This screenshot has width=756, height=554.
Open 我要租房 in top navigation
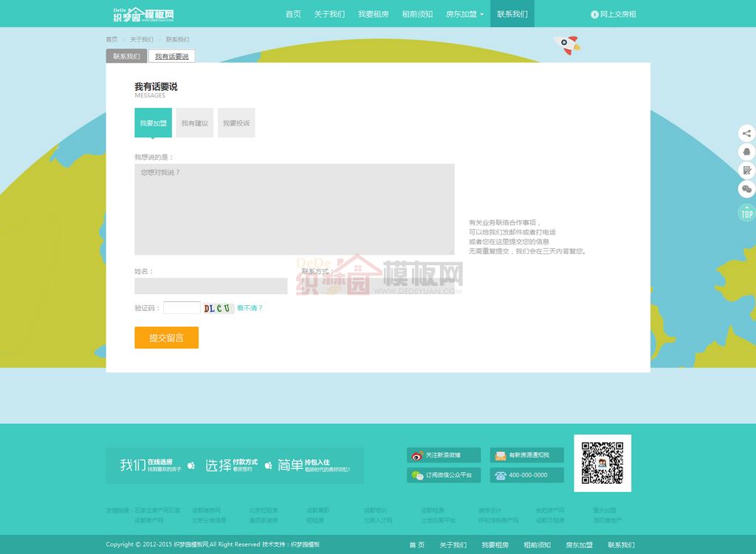[x=373, y=14]
